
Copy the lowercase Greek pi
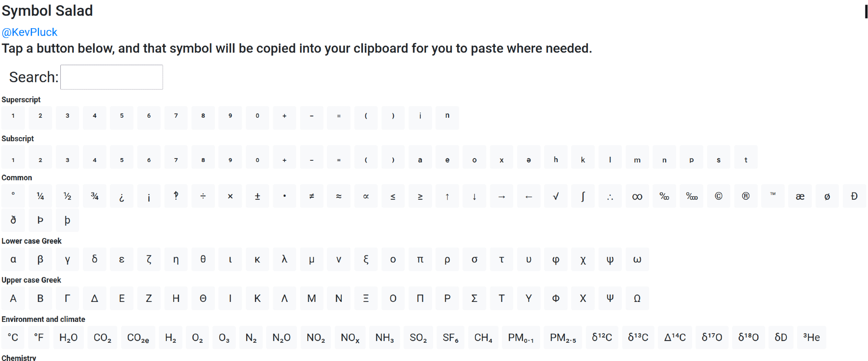click(420, 259)
